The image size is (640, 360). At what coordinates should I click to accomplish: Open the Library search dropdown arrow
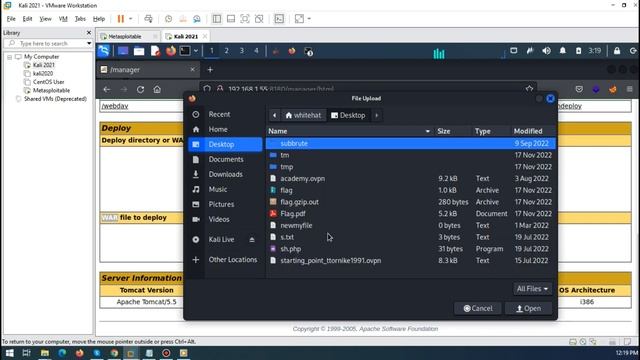(x=89, y=43)
